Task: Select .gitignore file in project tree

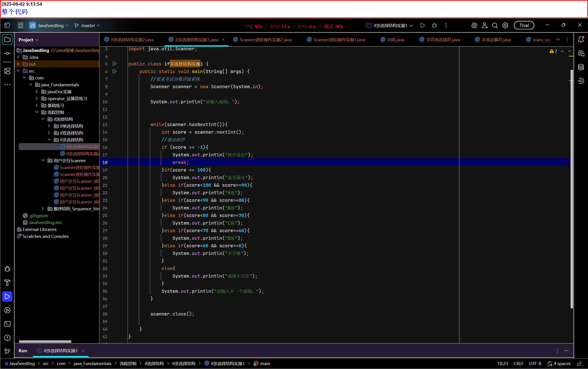Action: pyautogui.click(x=36, y=215)
